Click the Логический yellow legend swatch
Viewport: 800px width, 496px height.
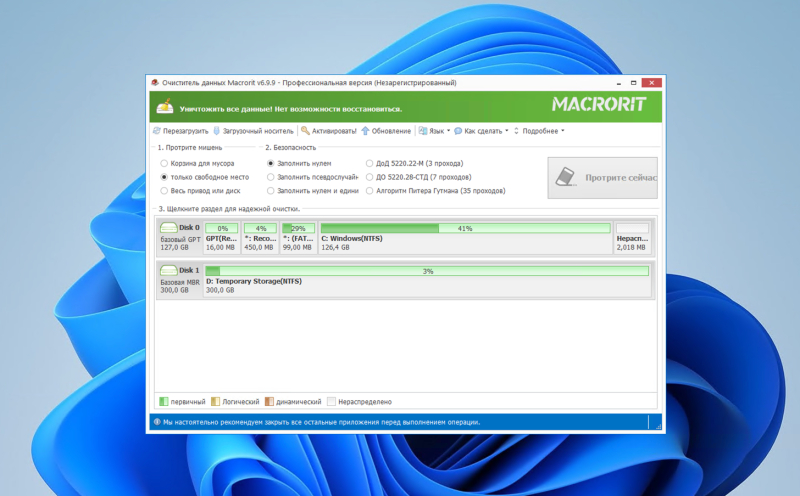[215, 402]
